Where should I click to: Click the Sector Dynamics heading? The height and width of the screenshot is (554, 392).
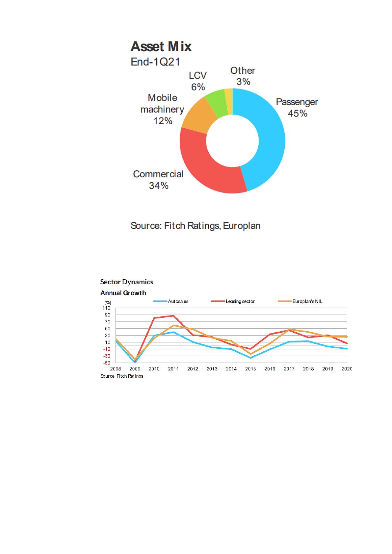point(127,282)
